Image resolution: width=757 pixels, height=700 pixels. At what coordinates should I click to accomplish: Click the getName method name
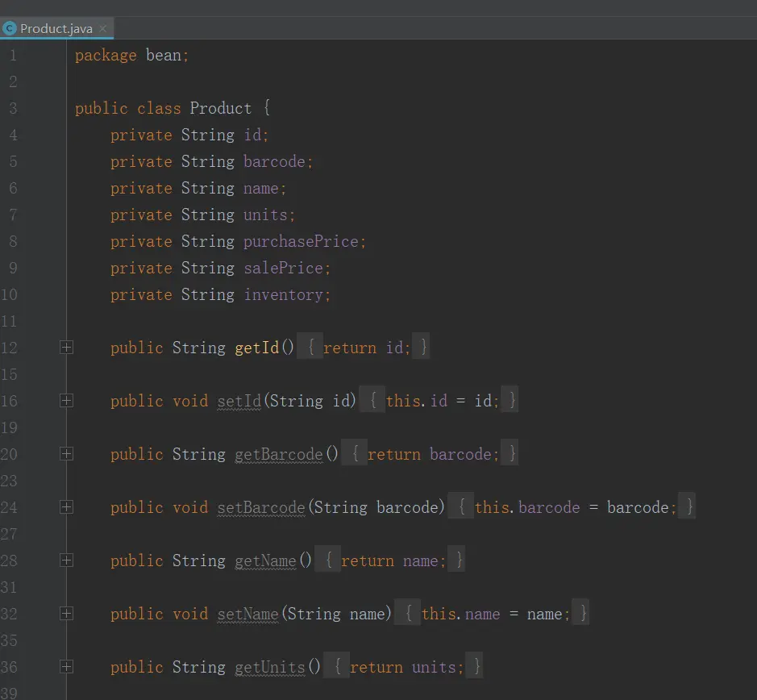265,560
